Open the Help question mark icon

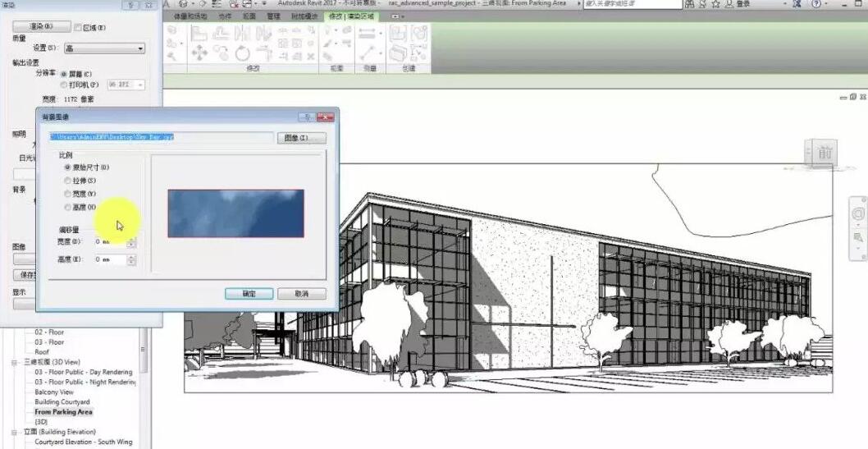click(x=816, y=3)
